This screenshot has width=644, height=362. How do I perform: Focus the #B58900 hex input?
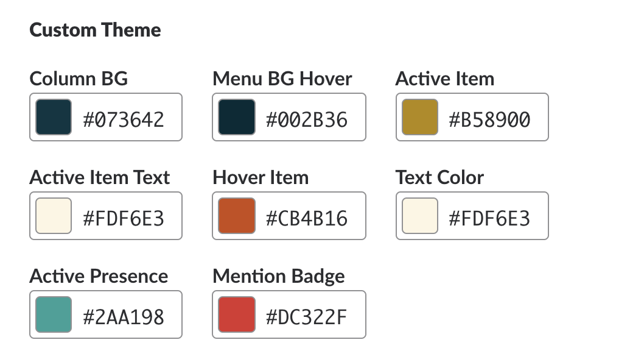[x=490, y=118]
